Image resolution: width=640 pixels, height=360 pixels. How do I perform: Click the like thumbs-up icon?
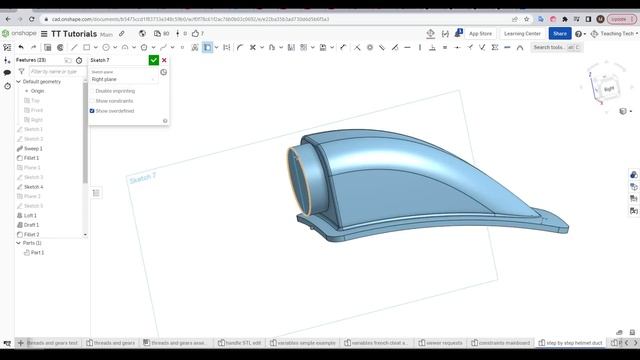coord(196,33)
